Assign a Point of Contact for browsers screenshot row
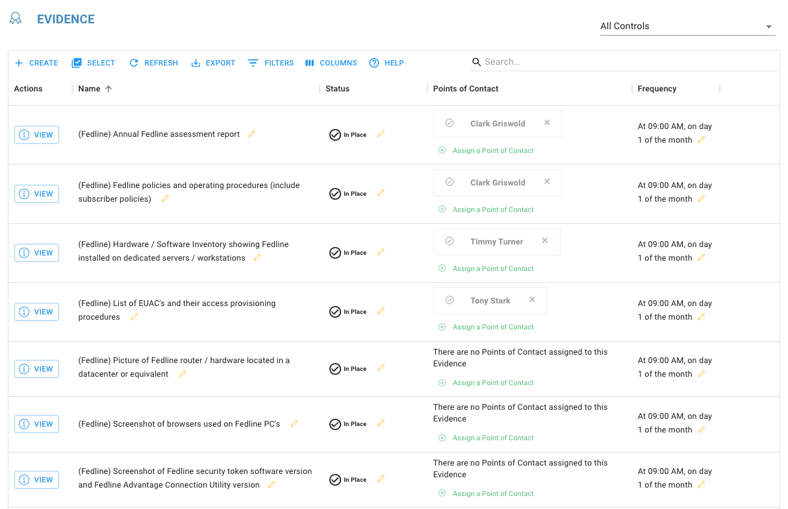 pyautogui.click(x=492, y=438)
